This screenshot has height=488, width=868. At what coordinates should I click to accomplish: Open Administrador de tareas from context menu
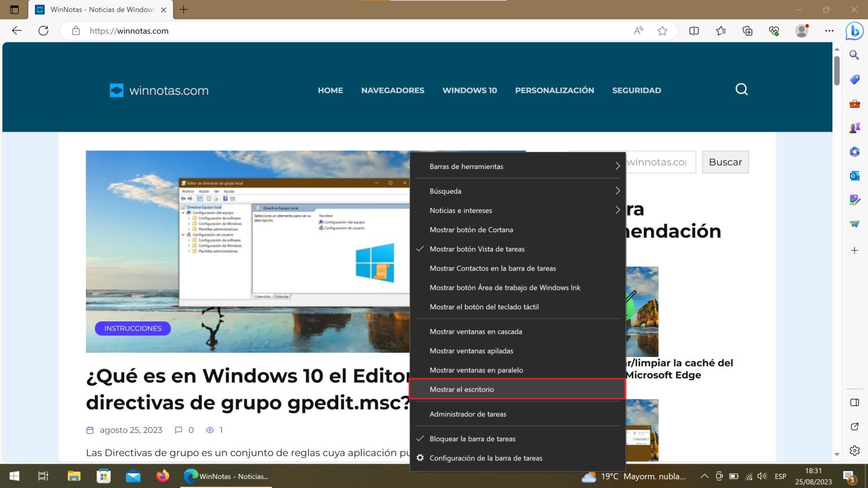click(468, 414)
